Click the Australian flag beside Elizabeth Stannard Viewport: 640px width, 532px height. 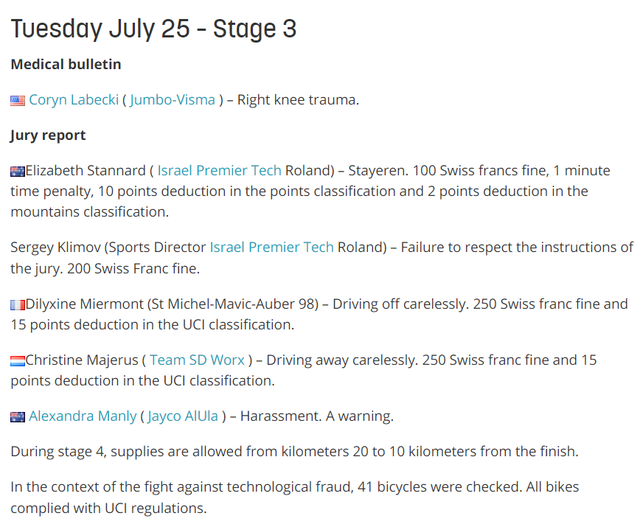pos(17,171)
